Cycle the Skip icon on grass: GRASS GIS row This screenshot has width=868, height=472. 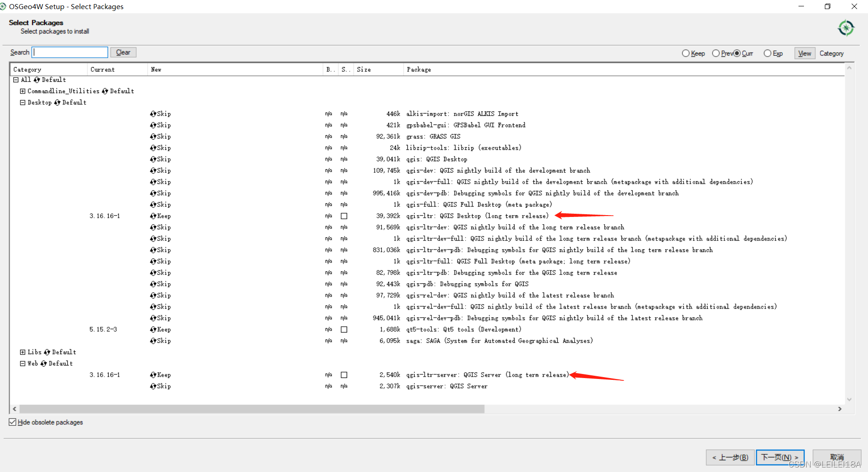(x=153, y=137)
